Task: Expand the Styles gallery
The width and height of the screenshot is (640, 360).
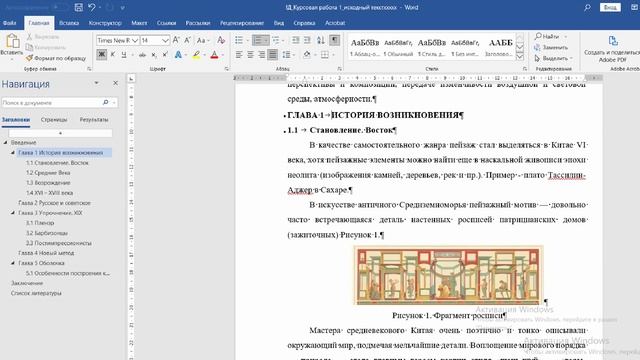Action: 520,57
